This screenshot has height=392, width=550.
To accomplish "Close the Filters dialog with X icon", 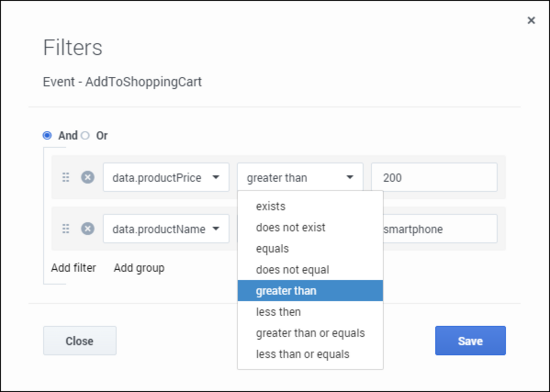I will [x=531, y=20].
